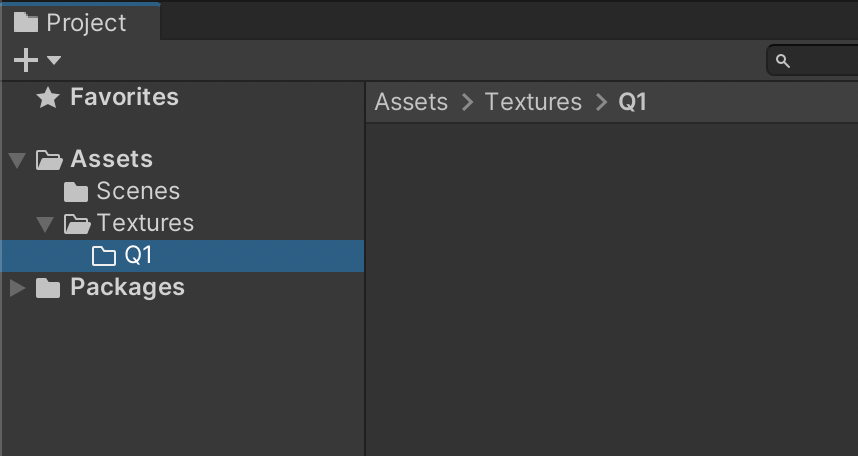The image size is (858, 456).
Task: Select the Scenes folder label
Action: click(x=138, y=191)
